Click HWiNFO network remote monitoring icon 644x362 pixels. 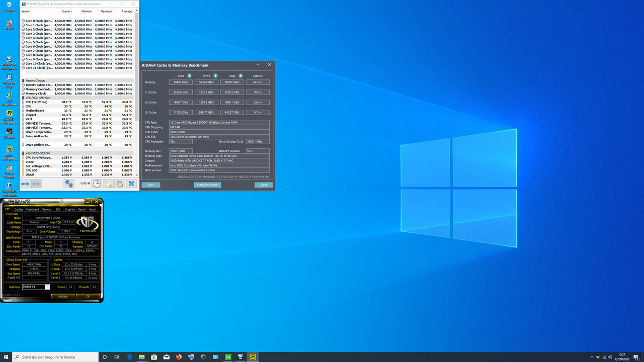click(x=68, y=184)
